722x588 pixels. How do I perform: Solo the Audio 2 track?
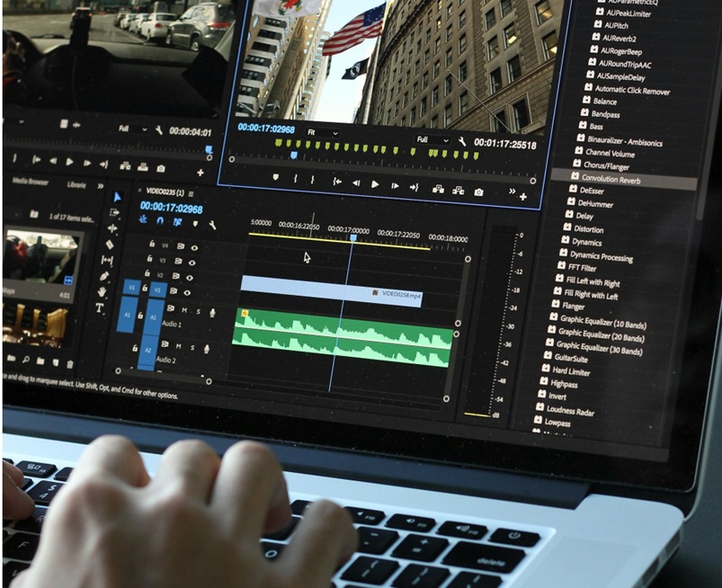[192, 346]
